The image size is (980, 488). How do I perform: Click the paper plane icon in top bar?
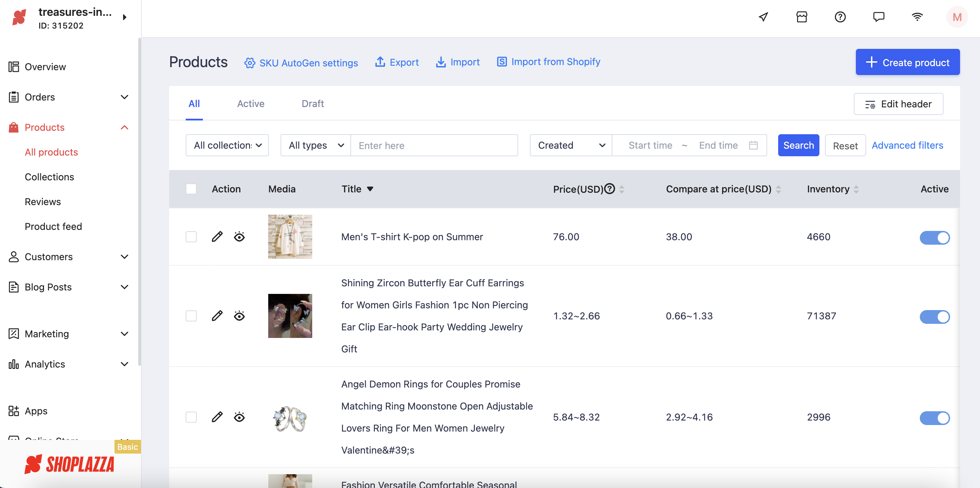(763, 17)
